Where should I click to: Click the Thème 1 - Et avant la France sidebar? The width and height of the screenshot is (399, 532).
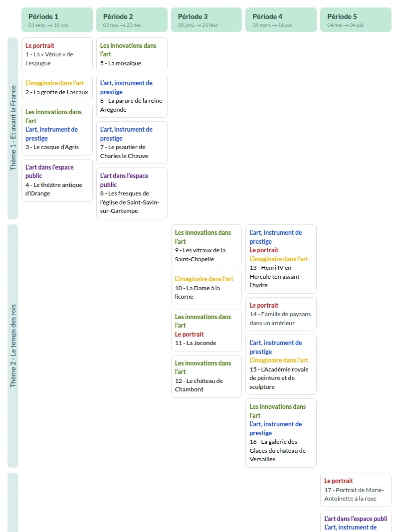point(12,128)
